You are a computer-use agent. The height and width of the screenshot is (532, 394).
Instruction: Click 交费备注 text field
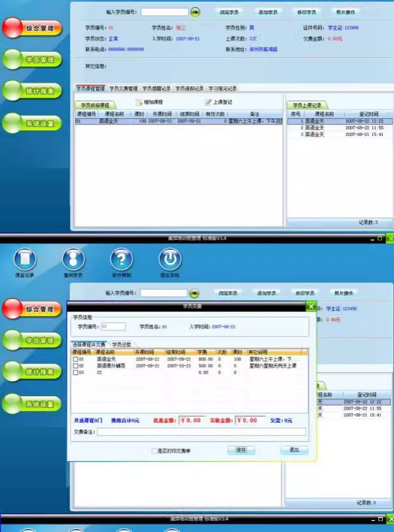[201, 432]
